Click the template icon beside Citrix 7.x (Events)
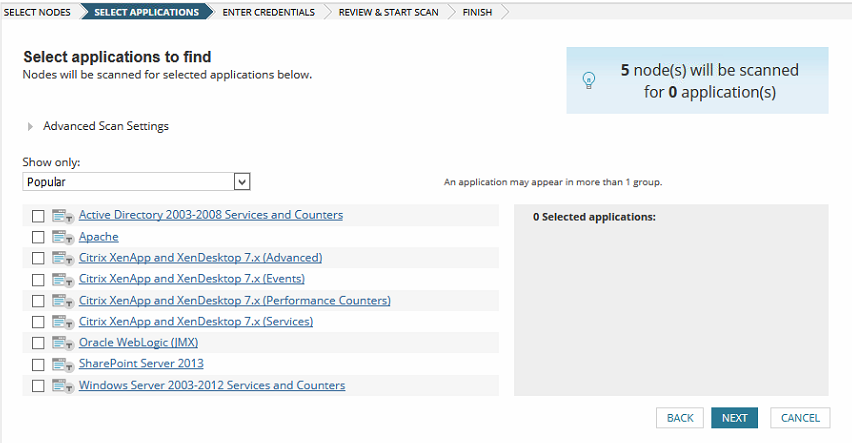Viewport: 852px width, 443px height. (62, 279)
